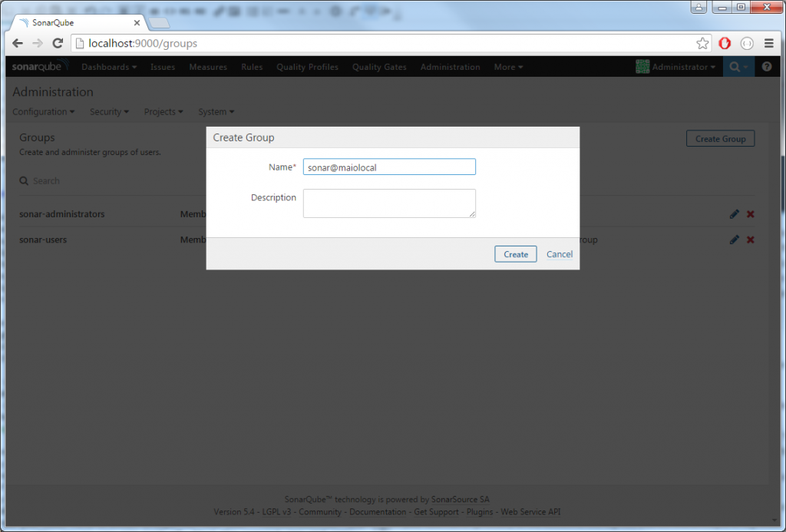This screenshot has width=786, height=532.
Task: Open the navbar search magnifier
Action: 738,67
